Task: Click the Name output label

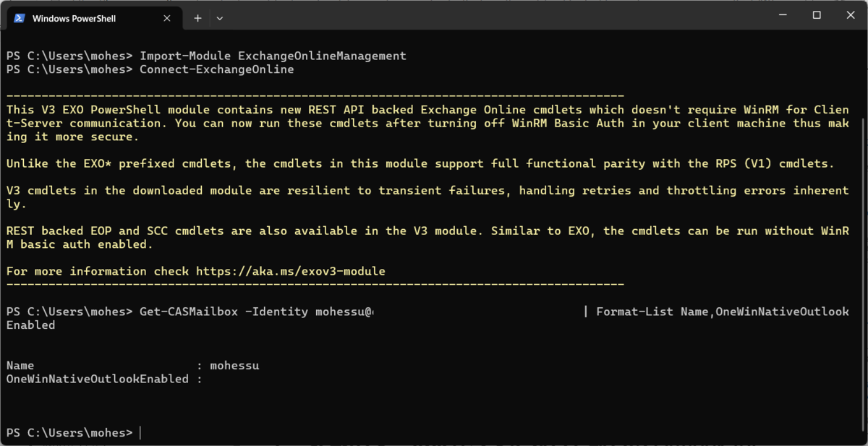Action: (x=20, y=366)
